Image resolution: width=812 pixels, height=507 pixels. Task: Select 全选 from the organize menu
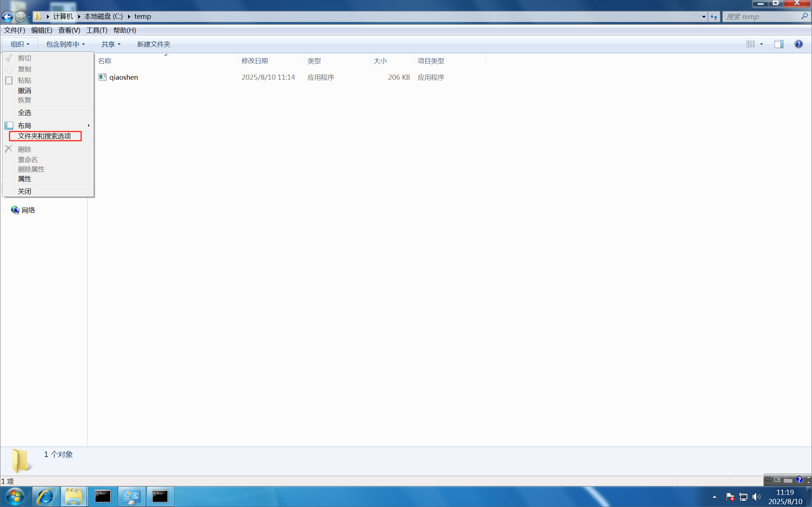point(25,113)
